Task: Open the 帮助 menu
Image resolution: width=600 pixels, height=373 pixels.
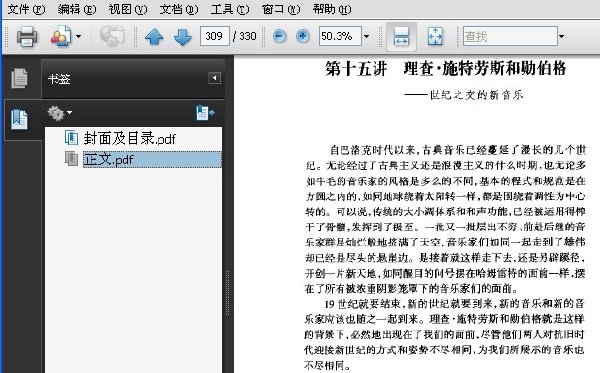Action: [332, 9]
